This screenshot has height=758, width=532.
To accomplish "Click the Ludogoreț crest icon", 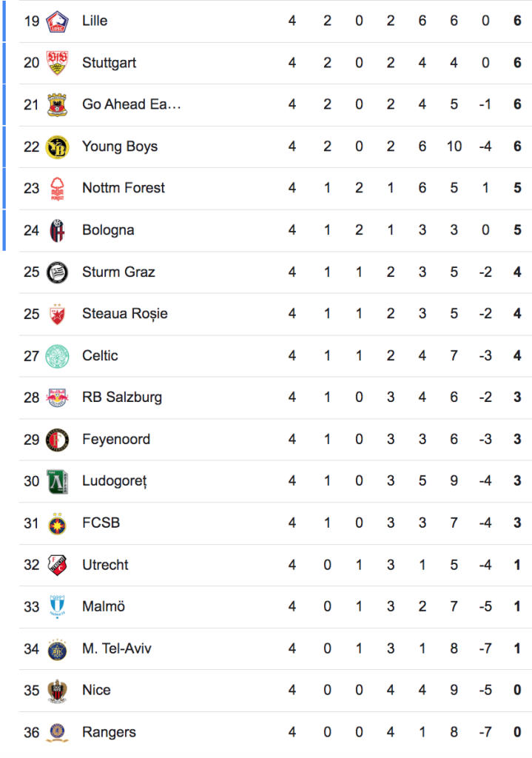I will [57, 481].
